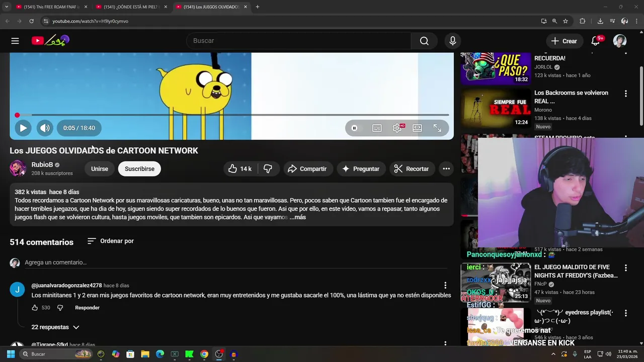Click the taskbar Buscar search box
The height and width of the screenshot is (362, 644).
[x=56, y=354]
